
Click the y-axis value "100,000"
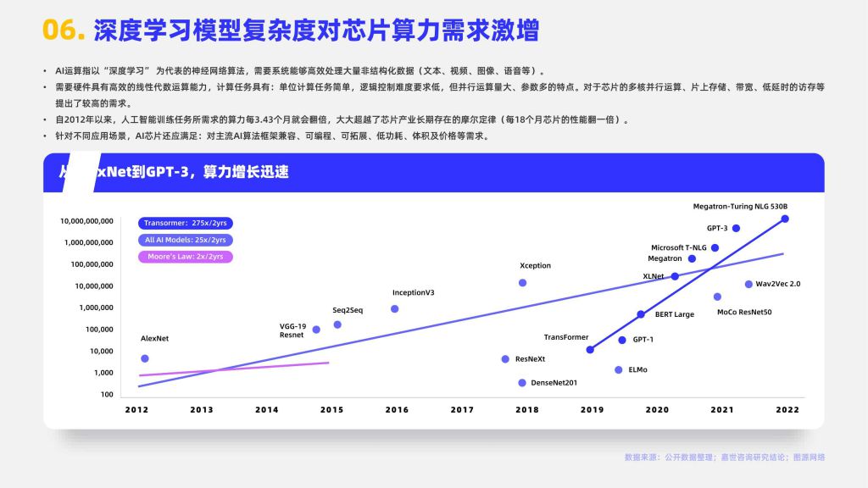99,330
